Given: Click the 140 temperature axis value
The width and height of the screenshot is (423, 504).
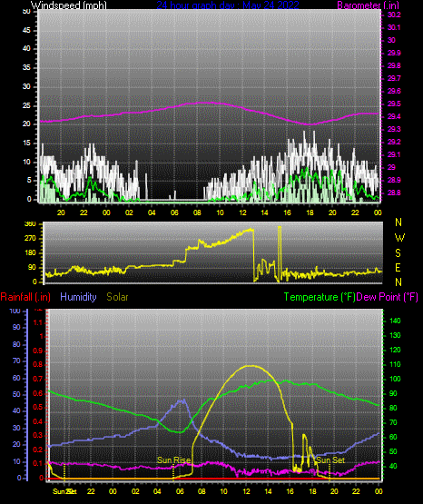Looking at the screenshot, I should [395, 321].
